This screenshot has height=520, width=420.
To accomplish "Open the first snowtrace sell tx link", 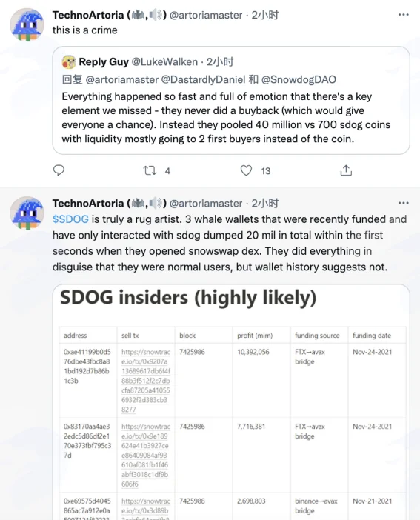I will pyautogui.click(x=146, y=381).
